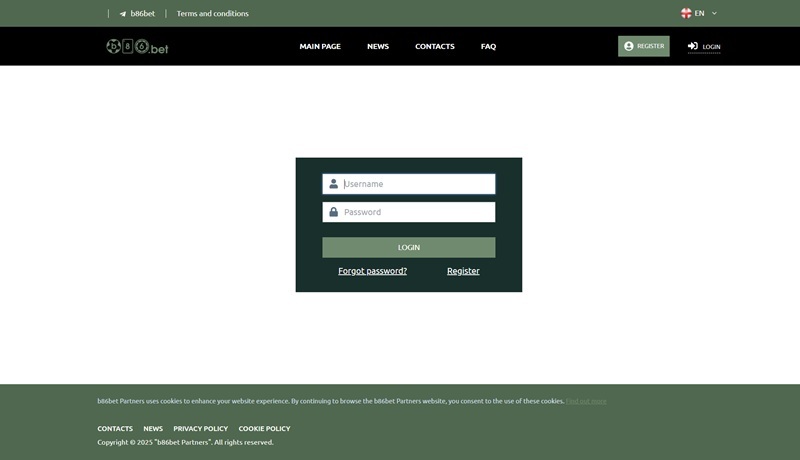800x460 pixels.
Task: Open Terms and conditions link
Action: click(x=212, y=14)
